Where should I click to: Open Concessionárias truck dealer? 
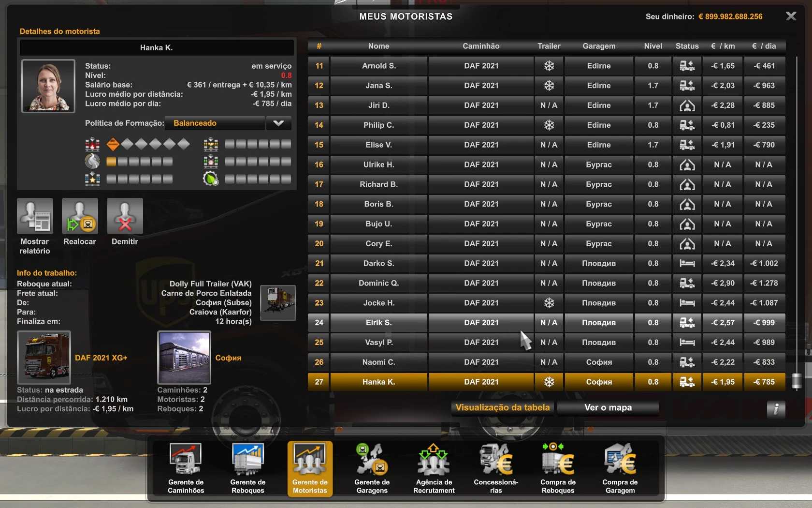click(x=496, y=467)
